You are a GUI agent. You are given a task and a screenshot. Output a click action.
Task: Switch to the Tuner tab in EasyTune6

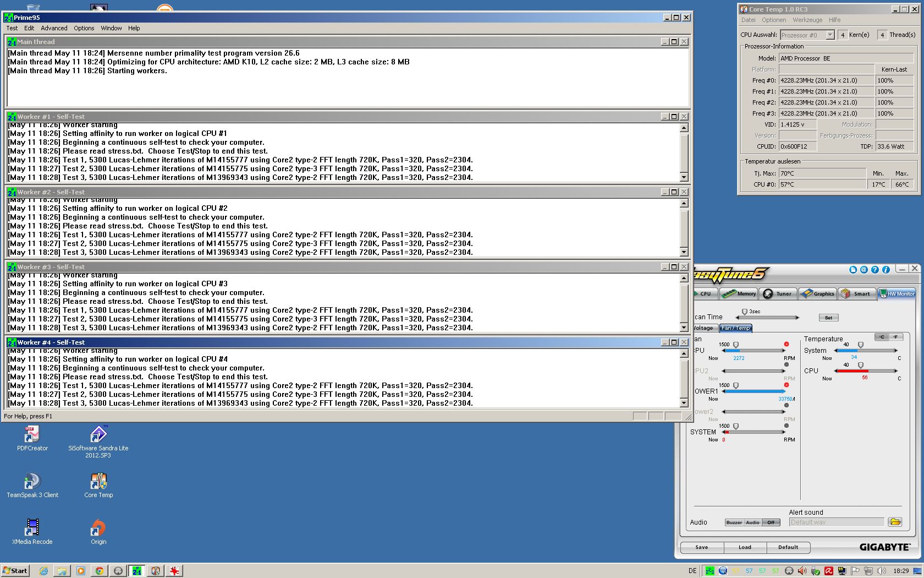coord(778,294)
